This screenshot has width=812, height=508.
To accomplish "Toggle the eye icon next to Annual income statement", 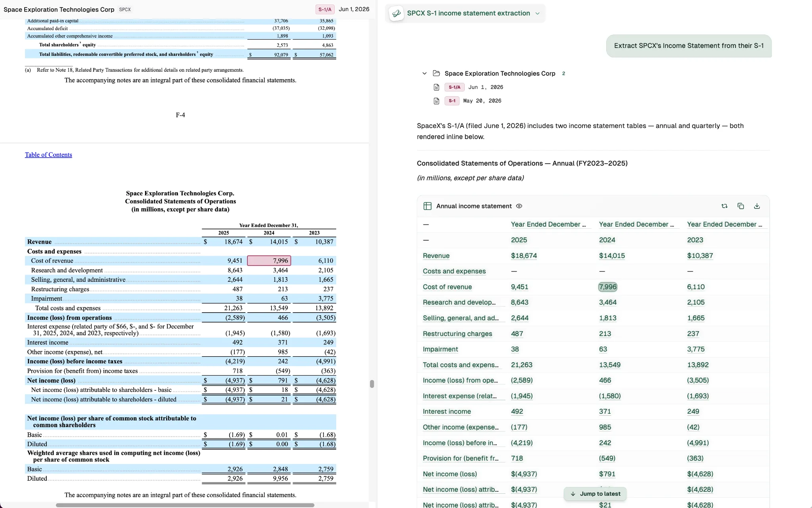I will 519,206.
